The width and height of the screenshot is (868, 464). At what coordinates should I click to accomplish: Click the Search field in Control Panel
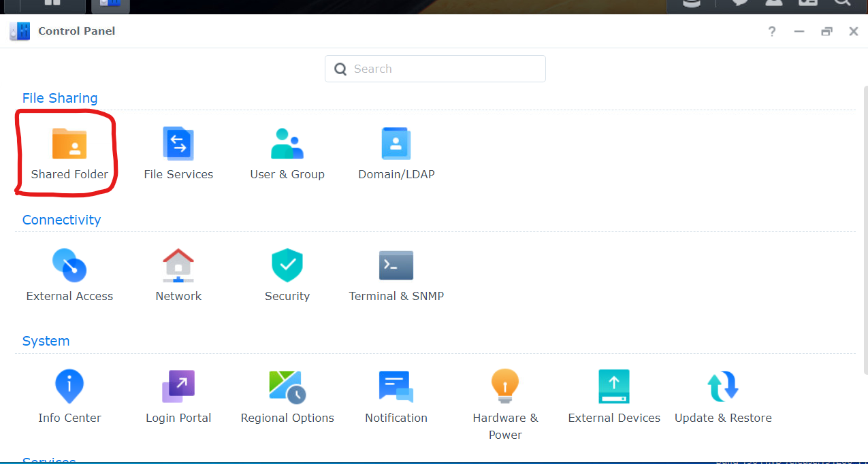point(435,69)
